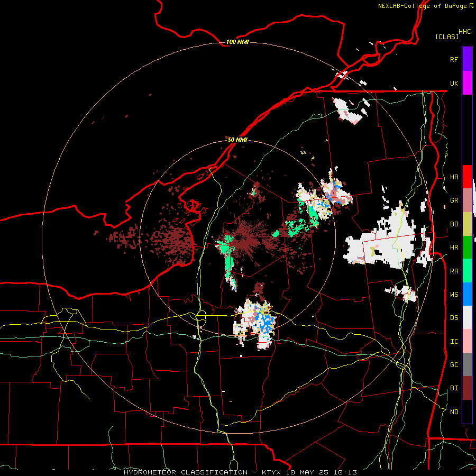Click the 100 NMI range ring label
Viewport: 476px width, 476px height.
tap(237, 42)
